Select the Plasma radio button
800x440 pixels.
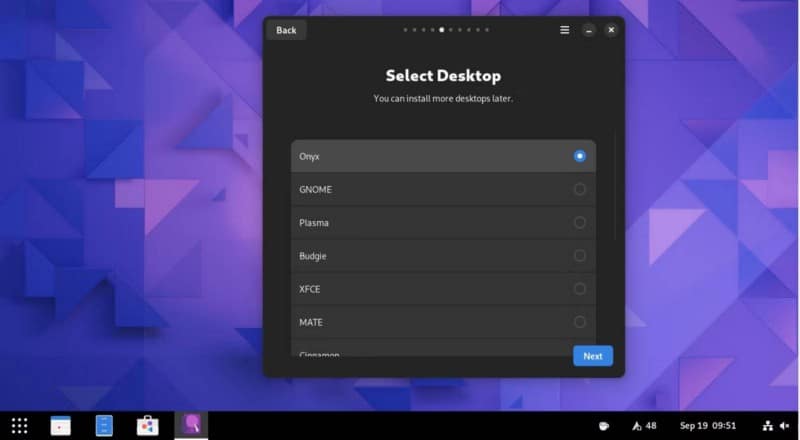(580, 223)
